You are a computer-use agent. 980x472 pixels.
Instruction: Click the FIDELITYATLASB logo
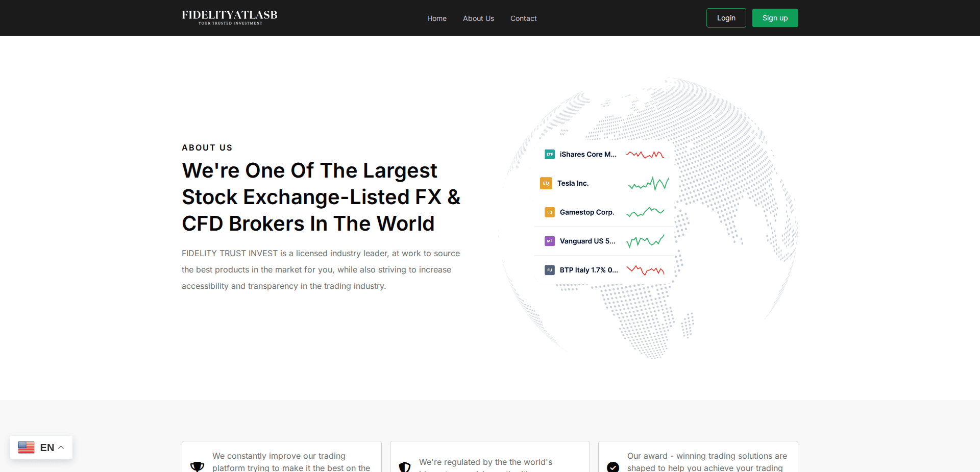pyautogui.click(x=230, y=17)
